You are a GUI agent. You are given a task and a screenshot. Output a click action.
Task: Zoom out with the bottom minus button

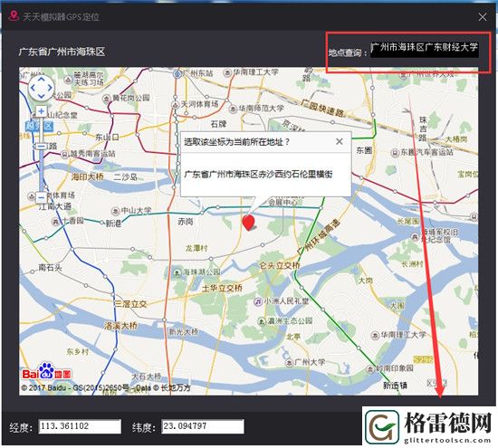tap(42, 198)
